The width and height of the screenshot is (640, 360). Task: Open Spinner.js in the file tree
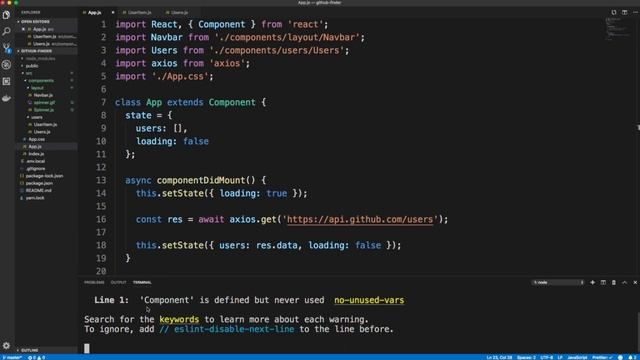(44, 110)
